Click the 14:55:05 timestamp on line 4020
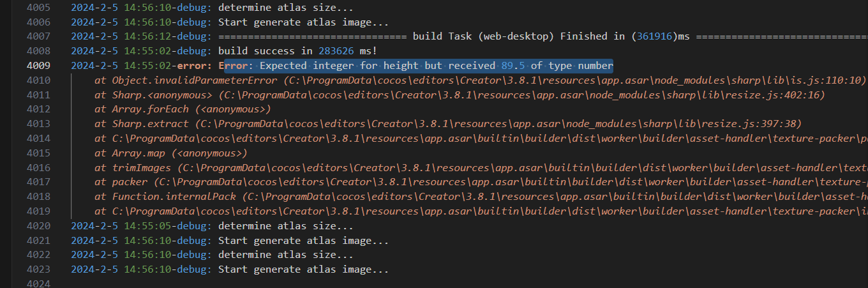Viewport: 868px width, 288px height. click(x=146, y=225)
